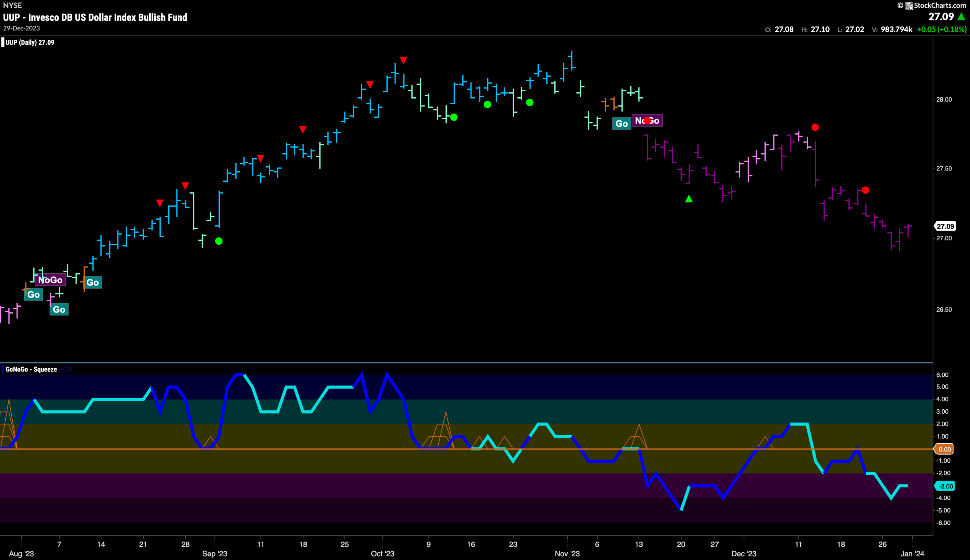Click the +0.05 (+0.18%) change text
The height and width of the screenshot is (560, 970).
(x=942, y=30)
